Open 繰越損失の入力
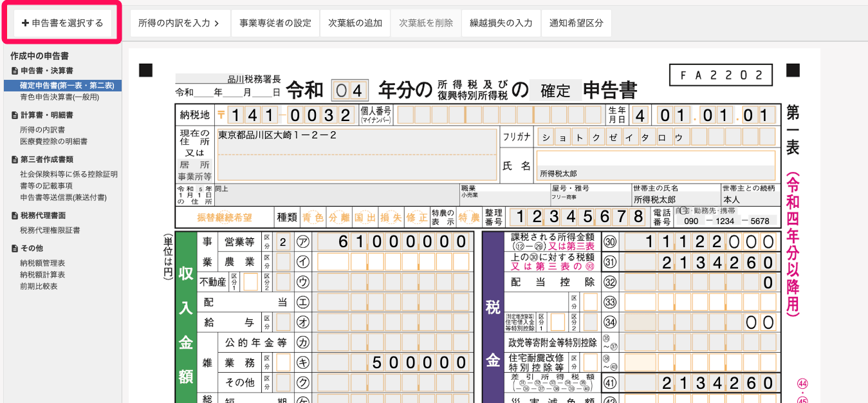 point(501,23)
